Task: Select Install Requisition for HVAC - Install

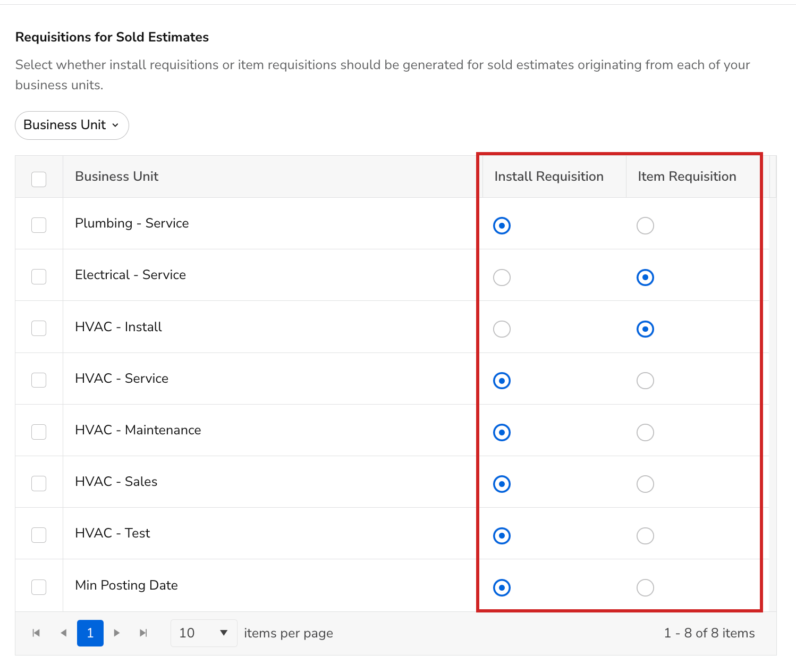Action: pyautogui.click(x=502, y=329)
